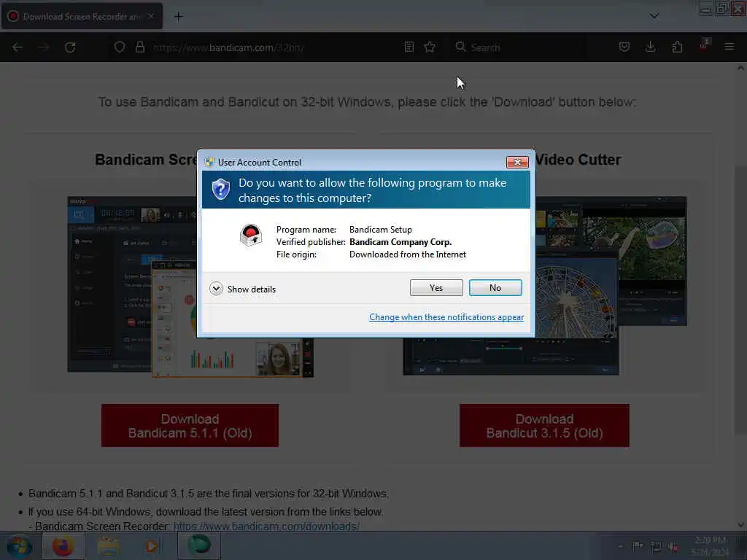Open File Explorer from taskbar
The width and height of the screenshot is (747, 560).
point(109,545)
